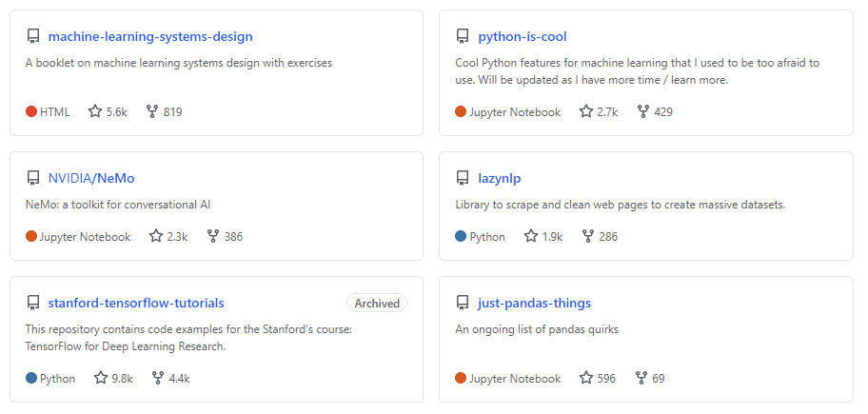This screenshot has height=414, width=868.
Task: Open stanford-tensorflow-tutorials repository link
Action: tap(136, 304)
